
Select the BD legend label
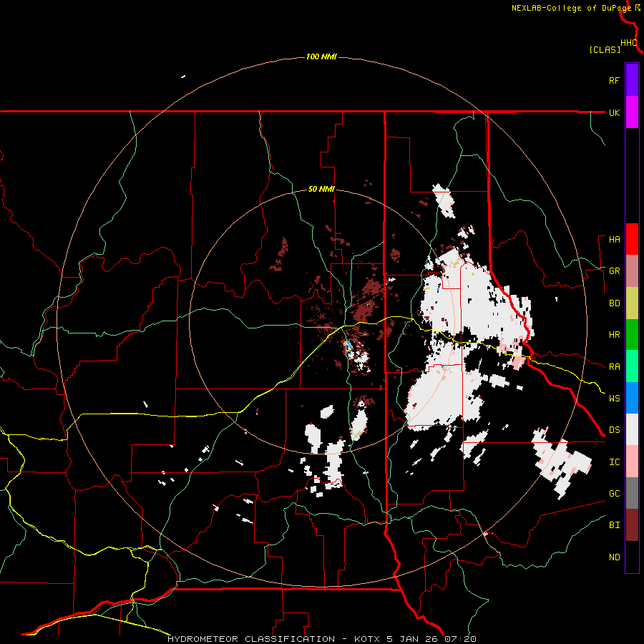614,303
